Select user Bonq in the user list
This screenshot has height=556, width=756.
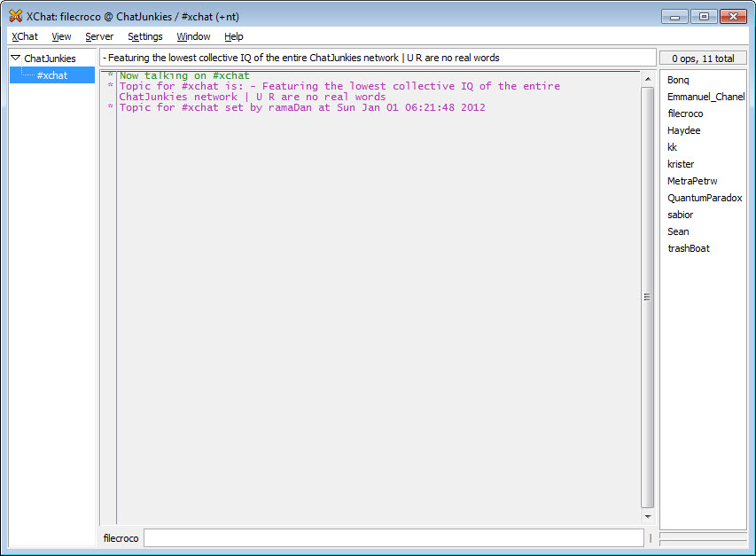tap(678, 80)
